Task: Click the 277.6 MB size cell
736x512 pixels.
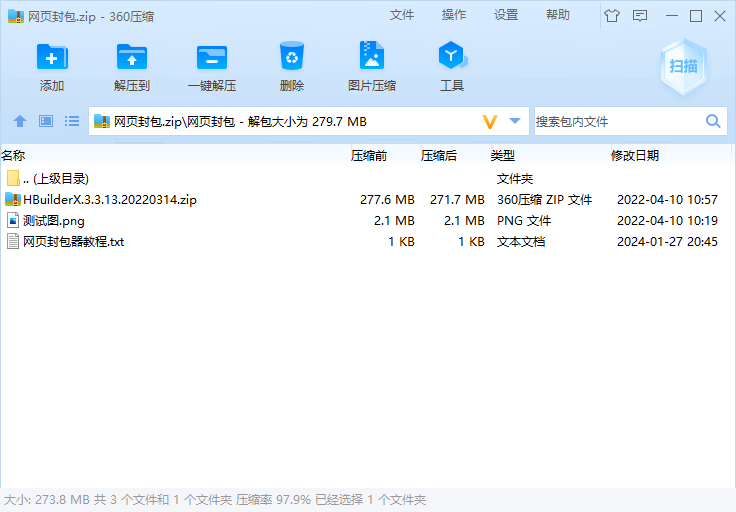Action: click(387, 199)
